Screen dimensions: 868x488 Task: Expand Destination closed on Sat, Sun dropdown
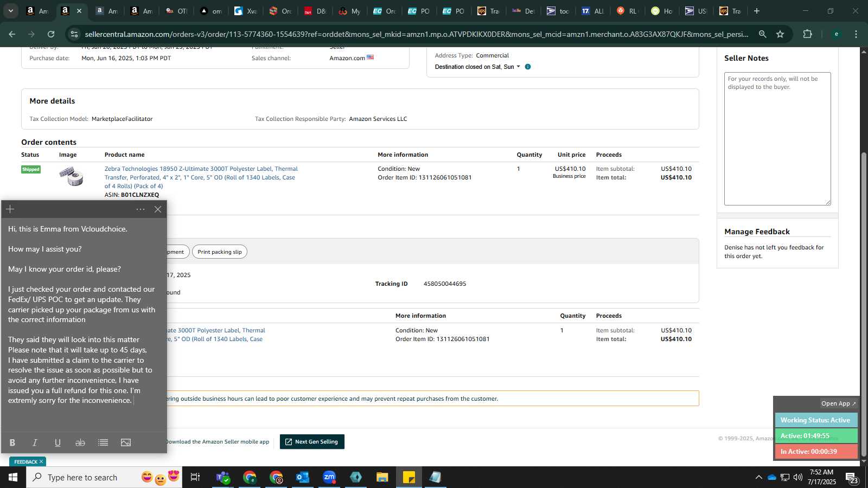[477, 67]
